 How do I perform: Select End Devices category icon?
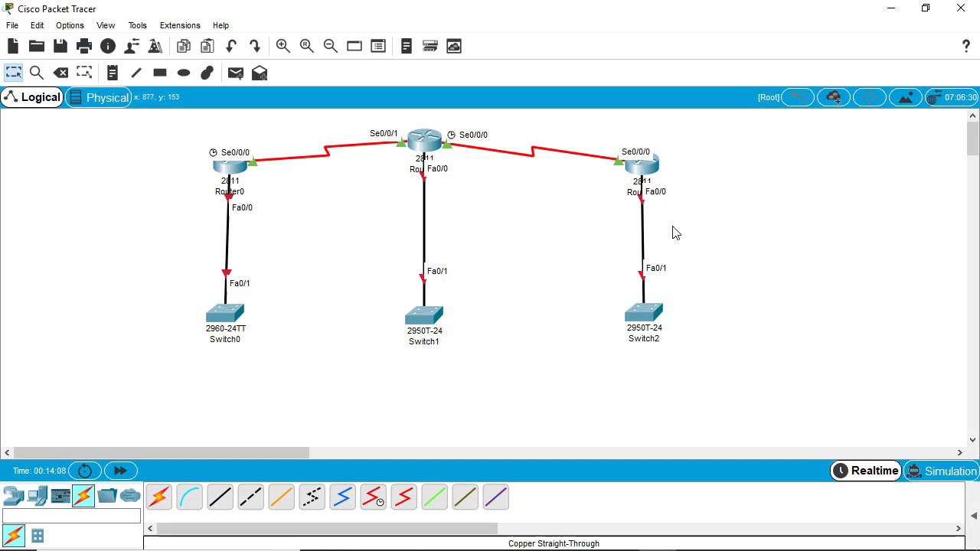click(37, 497)
